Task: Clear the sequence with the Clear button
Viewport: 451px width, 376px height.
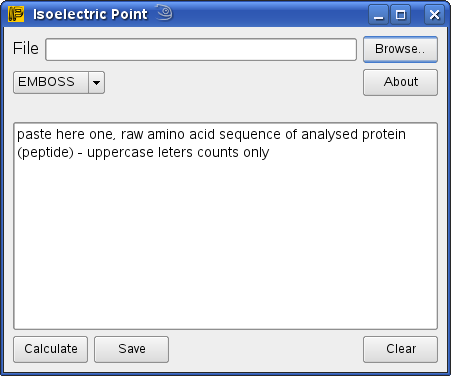Action: 400,349
